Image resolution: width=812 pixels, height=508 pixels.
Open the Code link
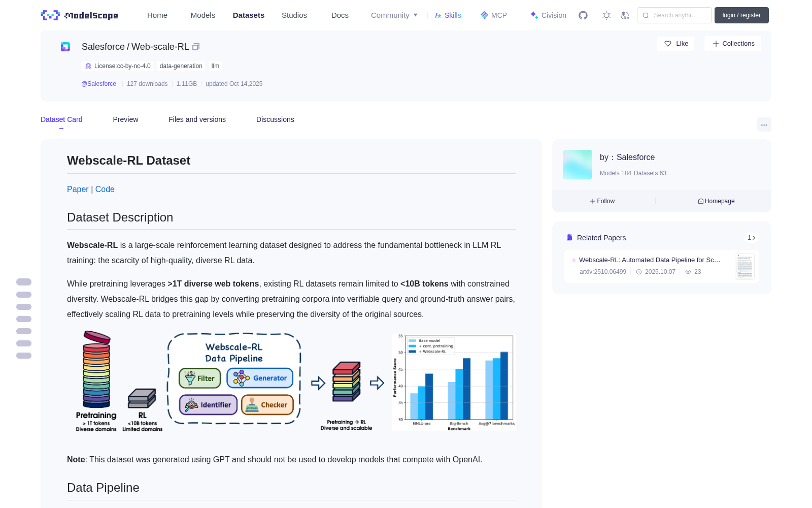click(105, 189)
